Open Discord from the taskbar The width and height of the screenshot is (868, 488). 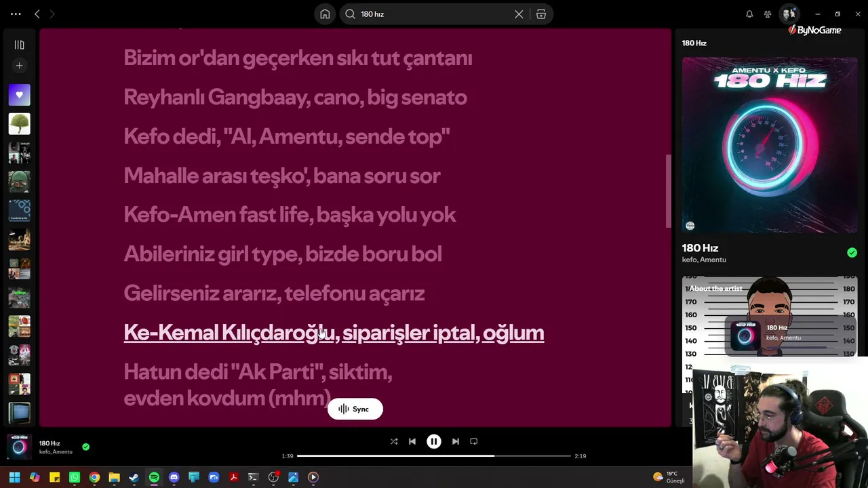pyautogui.click(x=174, y=477)
